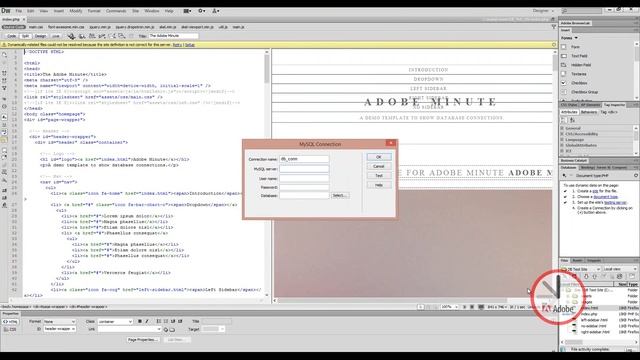Insert a Textarea from Insert panel
Screen dimensions: 640x360
tap(578, 74)
